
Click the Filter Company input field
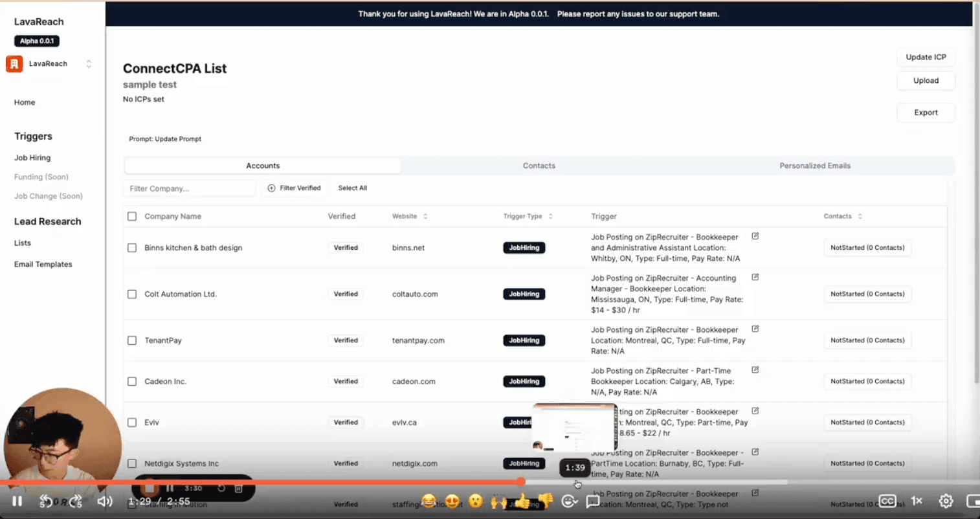(x=189, y=188)
